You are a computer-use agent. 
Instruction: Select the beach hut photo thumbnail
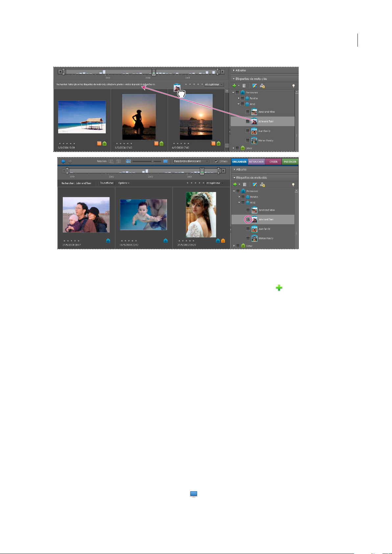82,117
